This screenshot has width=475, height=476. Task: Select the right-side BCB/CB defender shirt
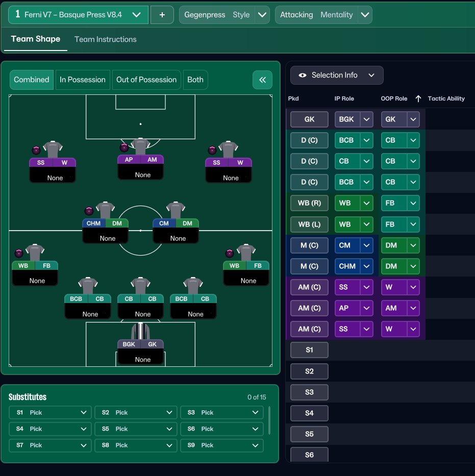193,286
